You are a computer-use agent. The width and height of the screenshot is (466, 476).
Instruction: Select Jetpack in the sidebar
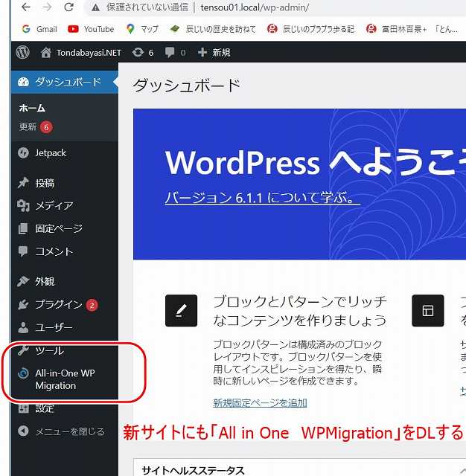pos(51,152)
